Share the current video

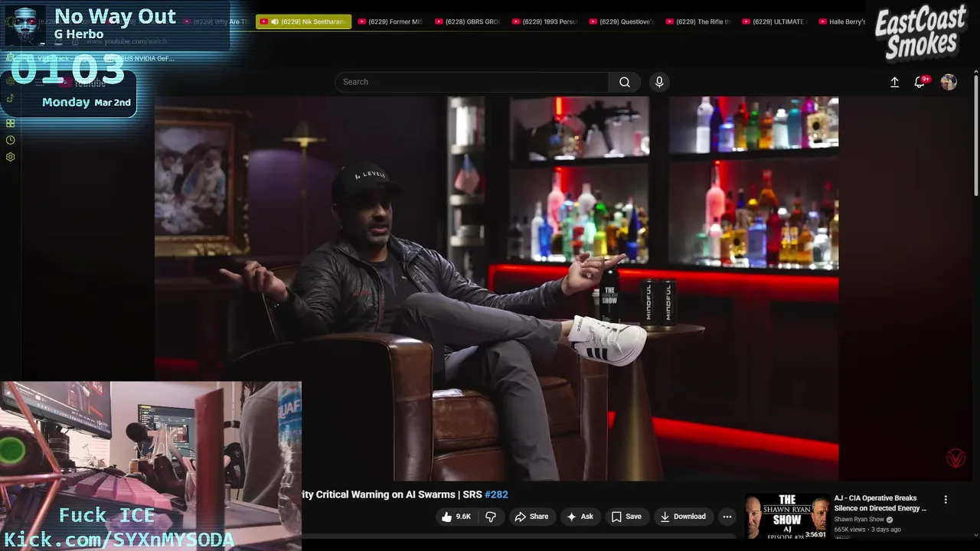[531, 517]
